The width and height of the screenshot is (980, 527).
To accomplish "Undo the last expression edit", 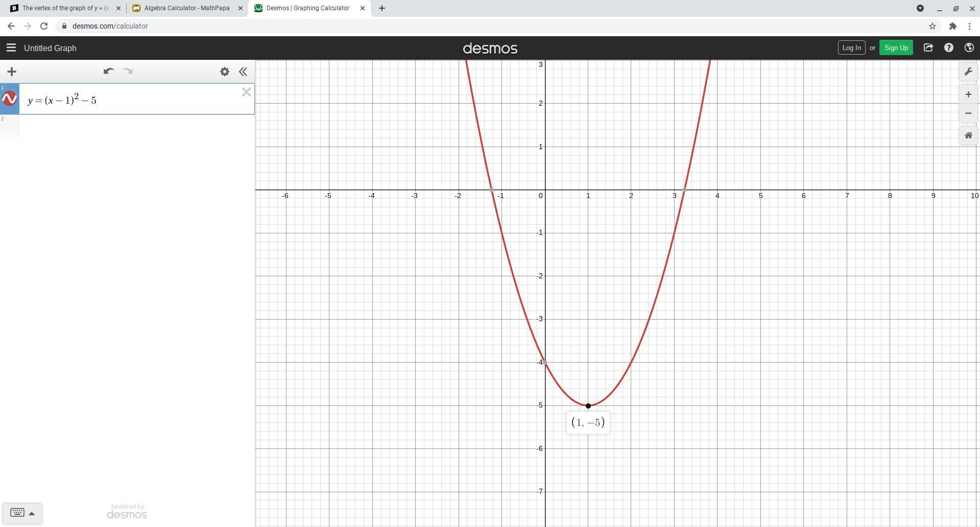I will coord(108,71).
